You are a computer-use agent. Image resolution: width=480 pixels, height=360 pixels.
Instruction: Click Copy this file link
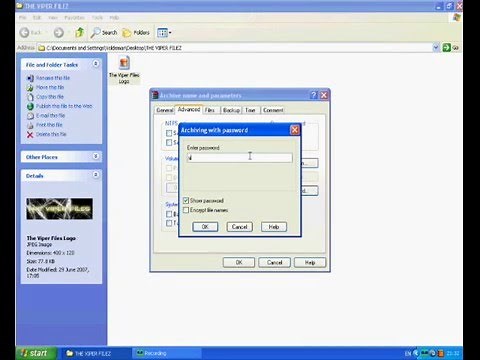pos(50,97)
